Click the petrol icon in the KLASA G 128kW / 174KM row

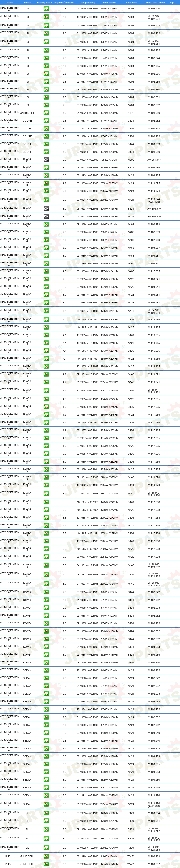pos(46,263)
